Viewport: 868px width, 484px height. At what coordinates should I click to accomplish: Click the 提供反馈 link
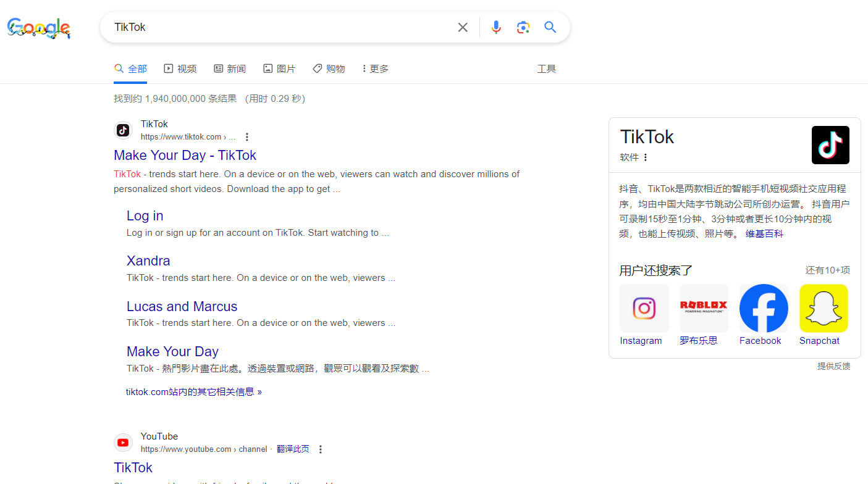coord(834,366)
